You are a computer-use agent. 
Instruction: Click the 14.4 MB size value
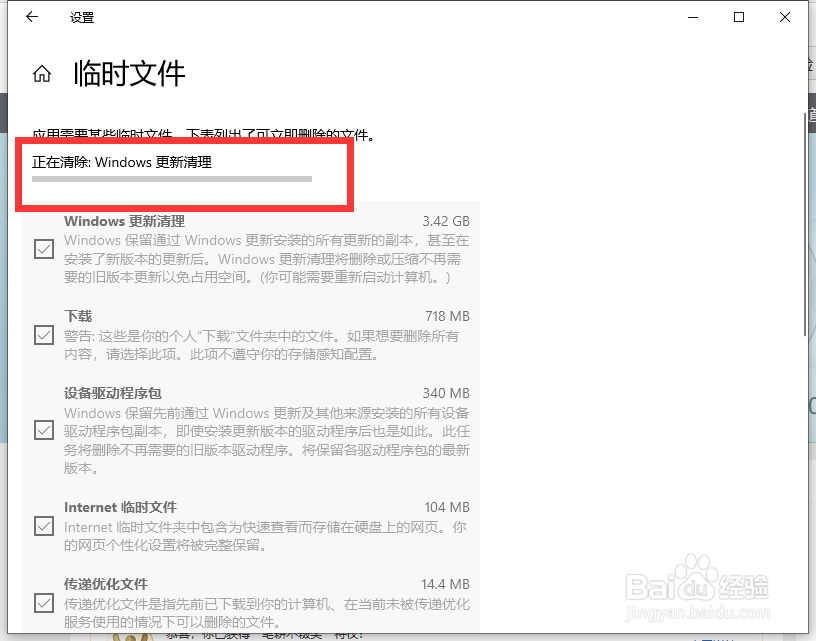click(x=445, y=584)
